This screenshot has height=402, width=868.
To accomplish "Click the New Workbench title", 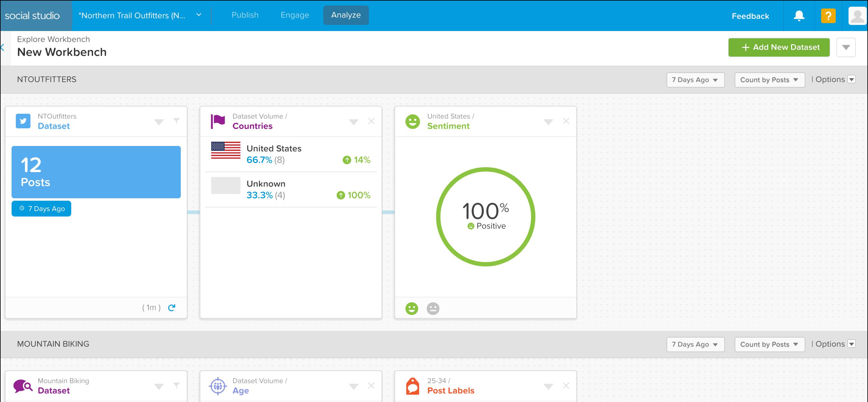I will 62,52.
